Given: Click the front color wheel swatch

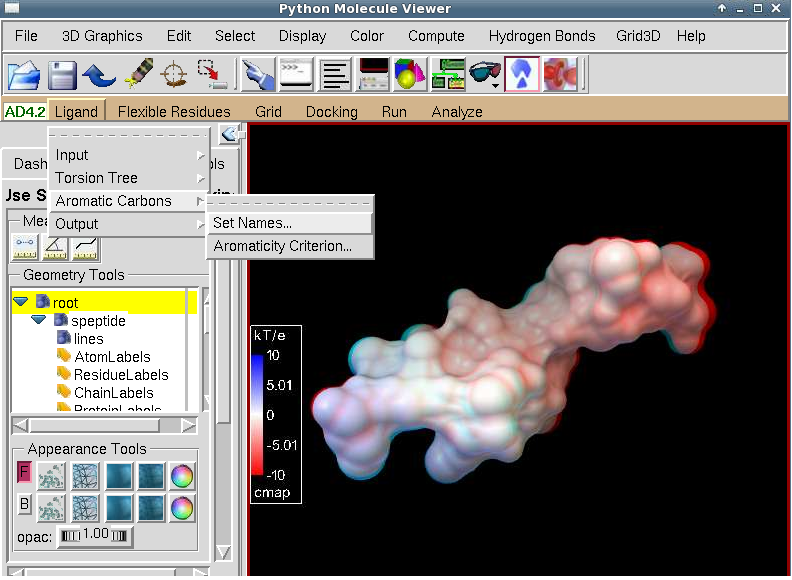Looking at the screenshot, I should (x=181, y=476).
